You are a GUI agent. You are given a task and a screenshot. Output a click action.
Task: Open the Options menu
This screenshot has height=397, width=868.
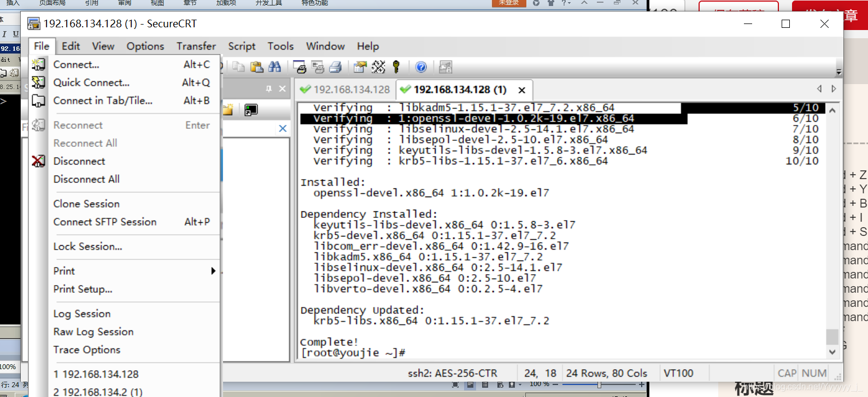tap(145, 46)
